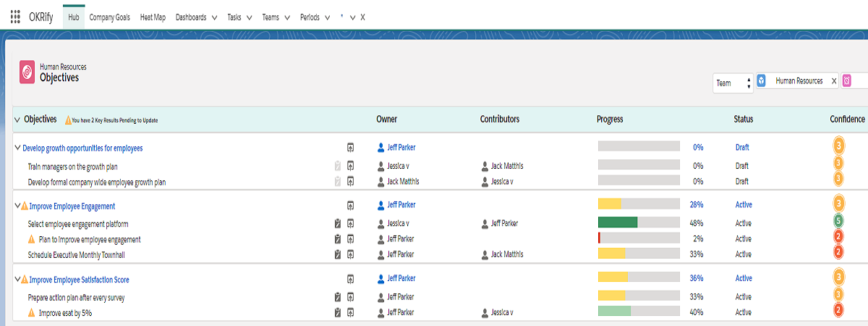Open the Team filter dropdown

point(733,83)
